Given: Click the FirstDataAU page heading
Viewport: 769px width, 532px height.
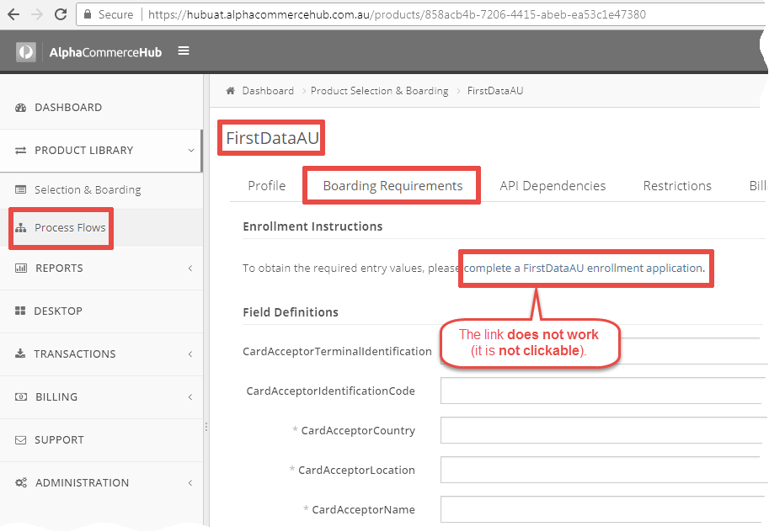Looking at the screenshot, I should coord(272,138).
